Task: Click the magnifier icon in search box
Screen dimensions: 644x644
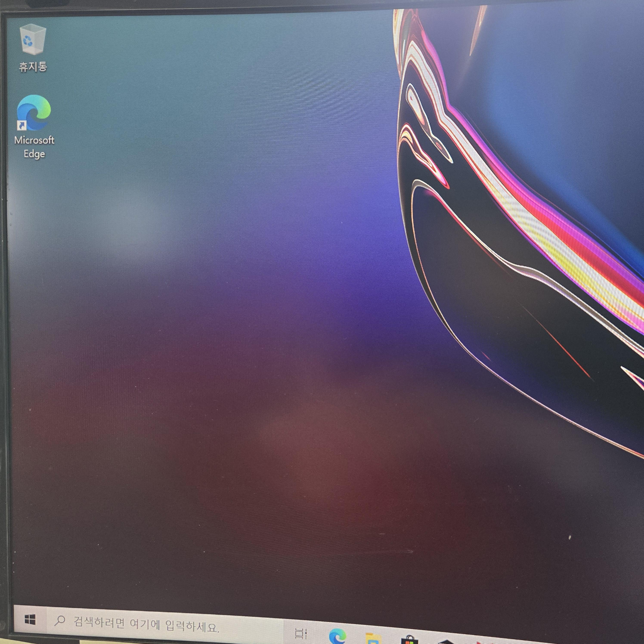Action: tap(60, 621)
